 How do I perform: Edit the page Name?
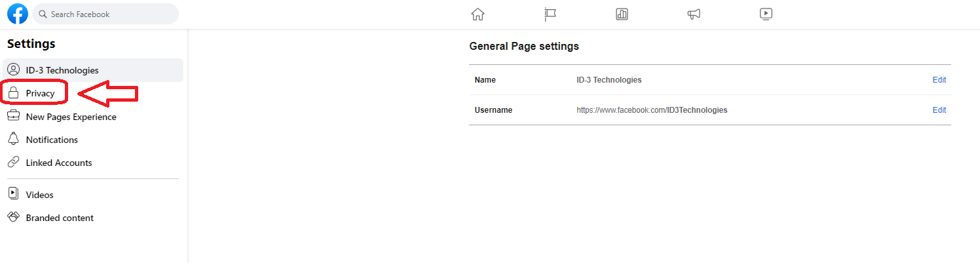(939, 80)
